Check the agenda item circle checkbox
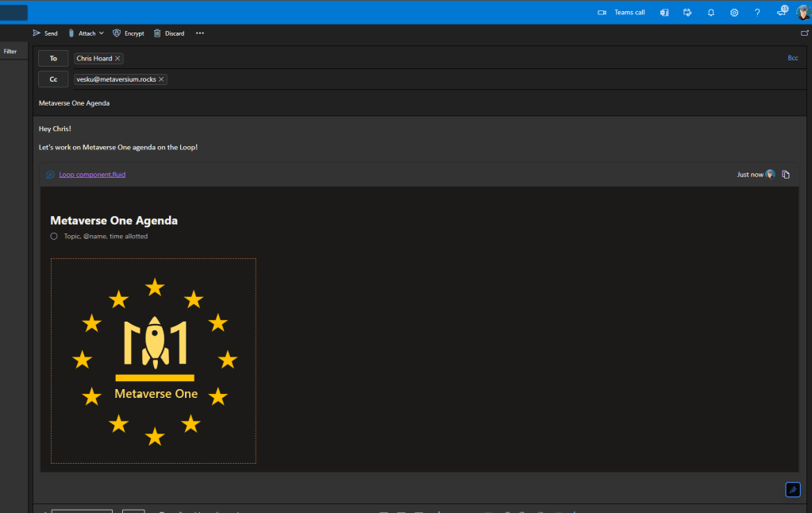The image size is (812, 513). [54, 237]
